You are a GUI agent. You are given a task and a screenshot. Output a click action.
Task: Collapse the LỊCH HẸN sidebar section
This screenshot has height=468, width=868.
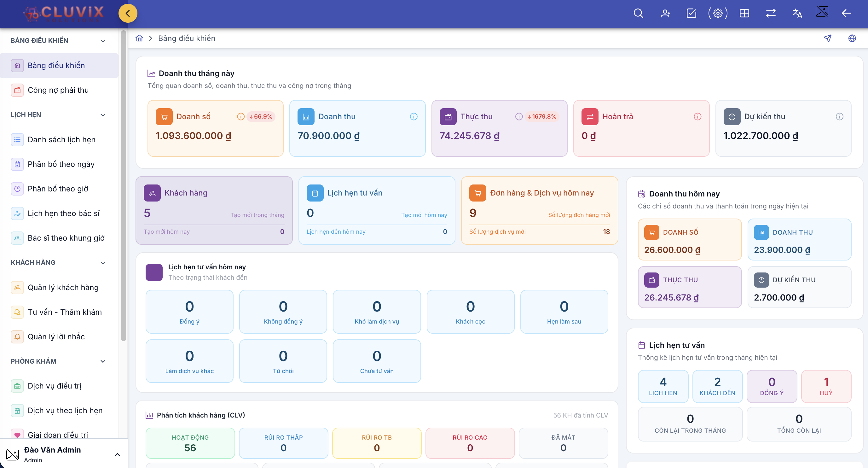pyautogui.click(x=103, y=115)
